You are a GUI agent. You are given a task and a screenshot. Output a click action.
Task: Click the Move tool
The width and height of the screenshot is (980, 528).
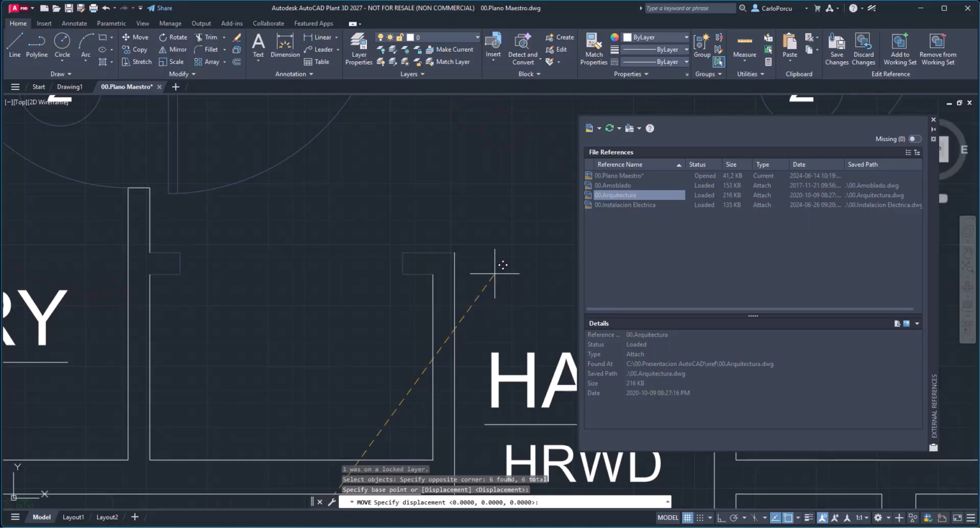[135, 37]
